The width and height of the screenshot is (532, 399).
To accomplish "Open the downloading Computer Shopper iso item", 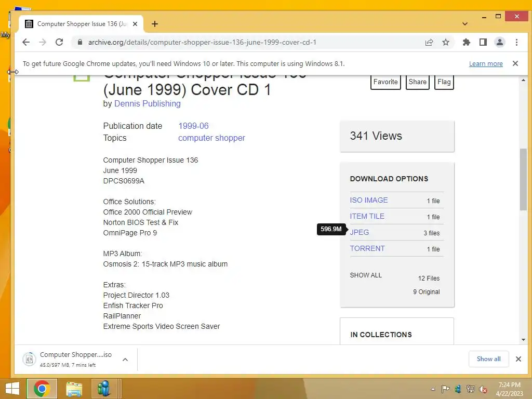I will [x=76, y=360].
